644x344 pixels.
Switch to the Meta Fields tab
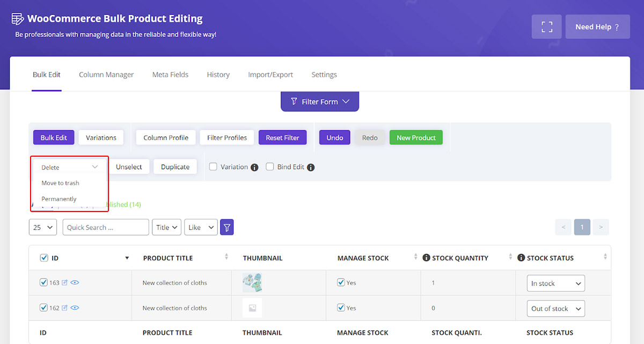point(170,75)
